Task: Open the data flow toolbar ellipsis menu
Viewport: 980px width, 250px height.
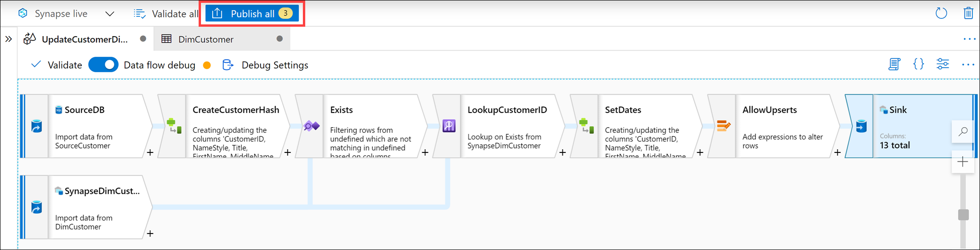Action: (x=968, y=65)
